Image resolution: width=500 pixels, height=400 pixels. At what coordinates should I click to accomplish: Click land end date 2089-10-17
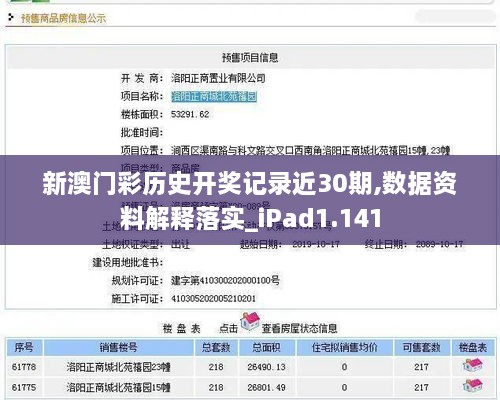pos(439,244)
